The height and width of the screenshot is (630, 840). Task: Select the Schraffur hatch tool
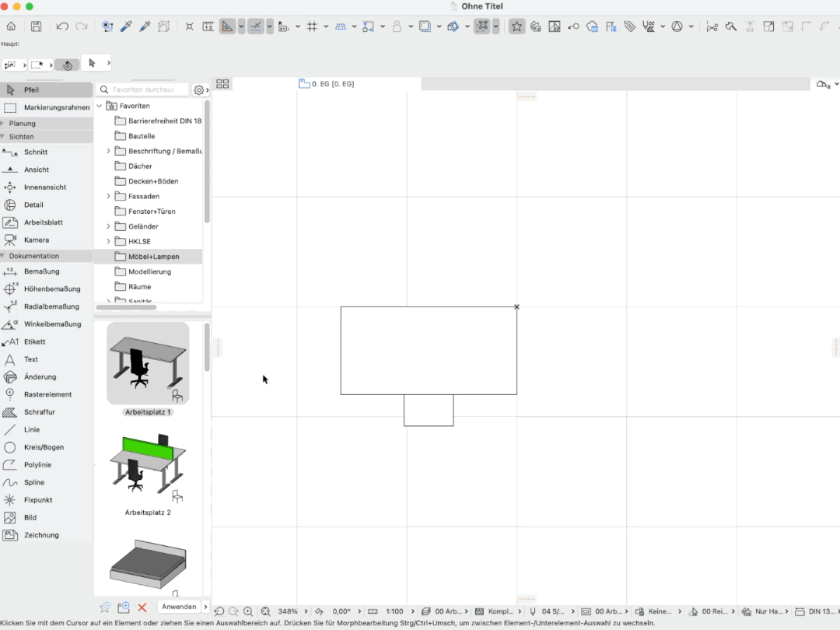[39, 412]
